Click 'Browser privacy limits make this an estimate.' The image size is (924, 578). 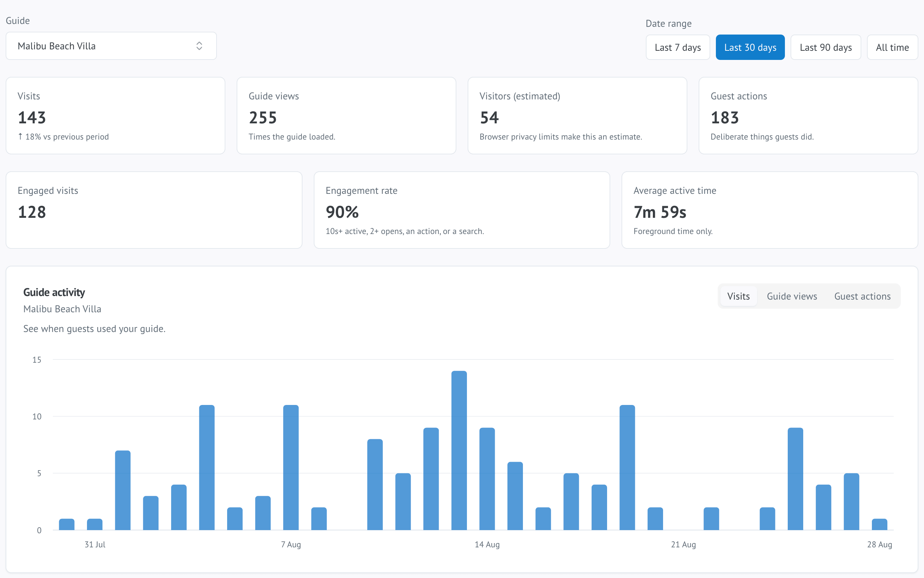(561, 137)
